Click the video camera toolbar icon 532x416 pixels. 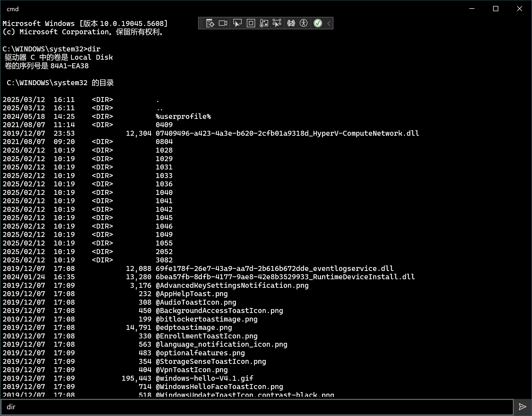223,23
